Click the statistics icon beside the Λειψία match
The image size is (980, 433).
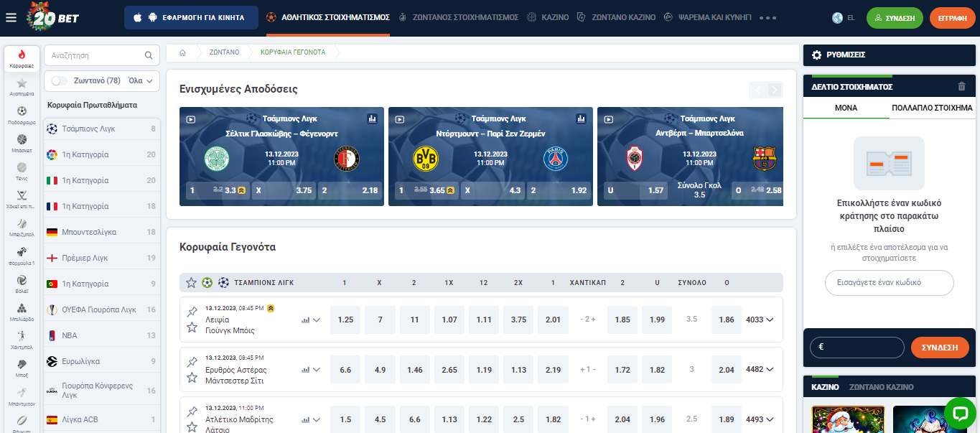[305, 320]
